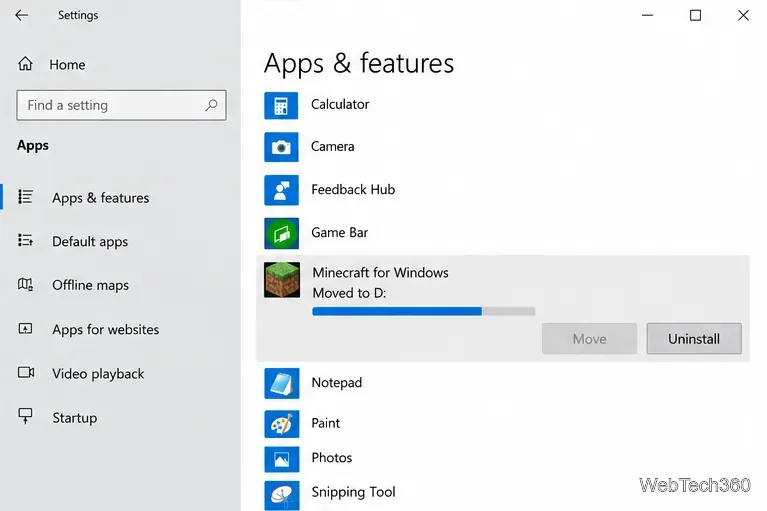
Task: Select the Paint app icon
Action: coord(281,424)
